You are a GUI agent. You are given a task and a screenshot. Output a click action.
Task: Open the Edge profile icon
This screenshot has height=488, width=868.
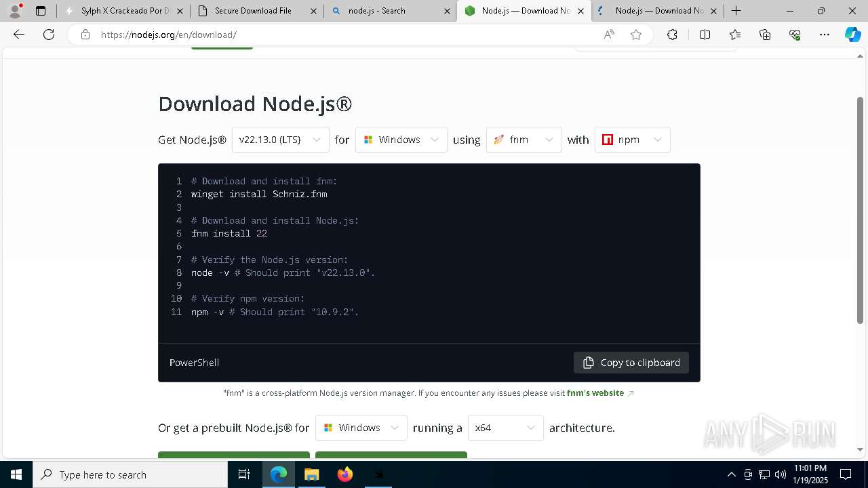[x=15, y=11]
